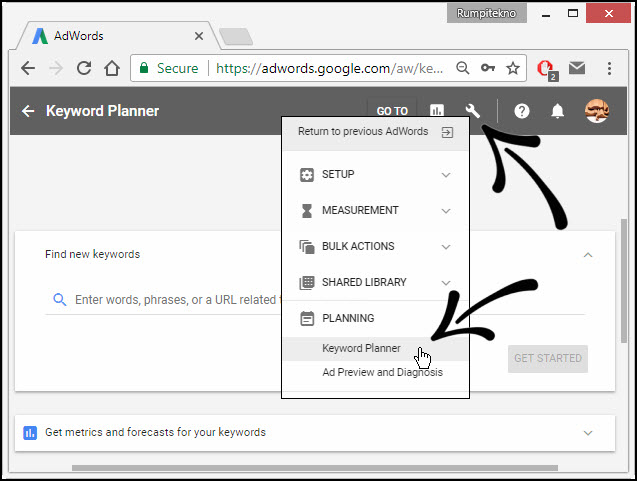The height and width of the screenshot is (481, 637).
Task: Open saved passwords key icon
Action: coord(488,68)
